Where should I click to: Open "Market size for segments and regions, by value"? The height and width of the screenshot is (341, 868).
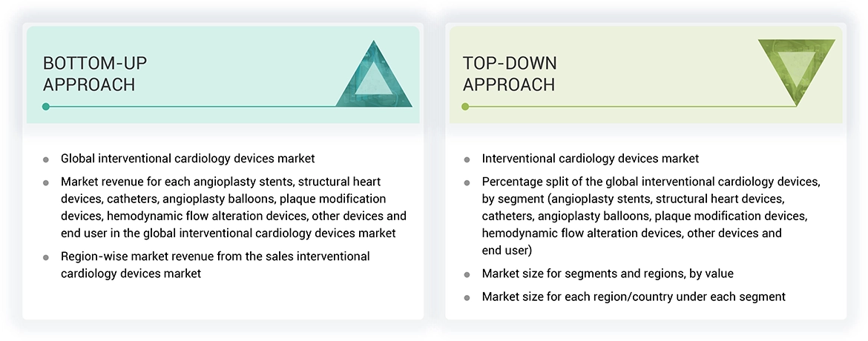pos(608,274)
